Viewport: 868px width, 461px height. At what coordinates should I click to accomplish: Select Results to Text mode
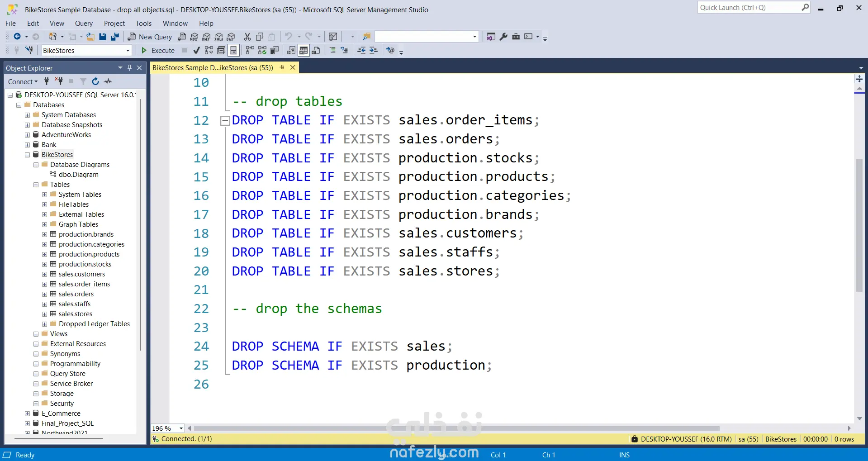[x=291, y=50]
